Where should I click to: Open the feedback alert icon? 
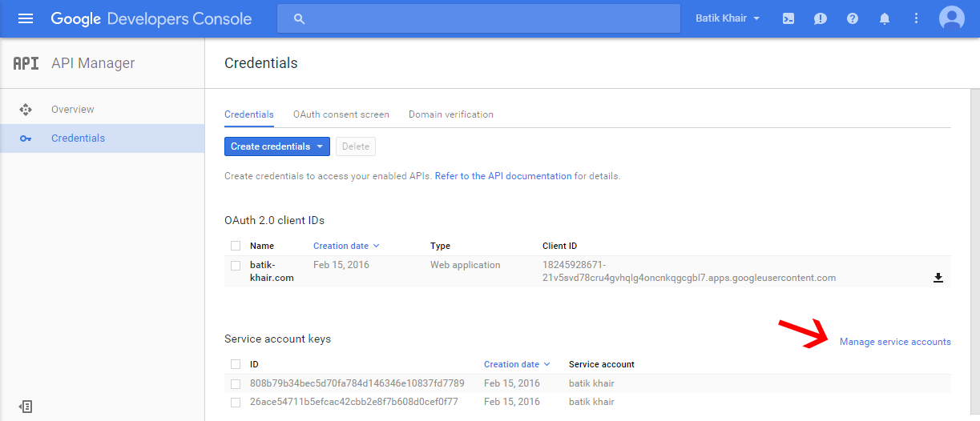821,18
